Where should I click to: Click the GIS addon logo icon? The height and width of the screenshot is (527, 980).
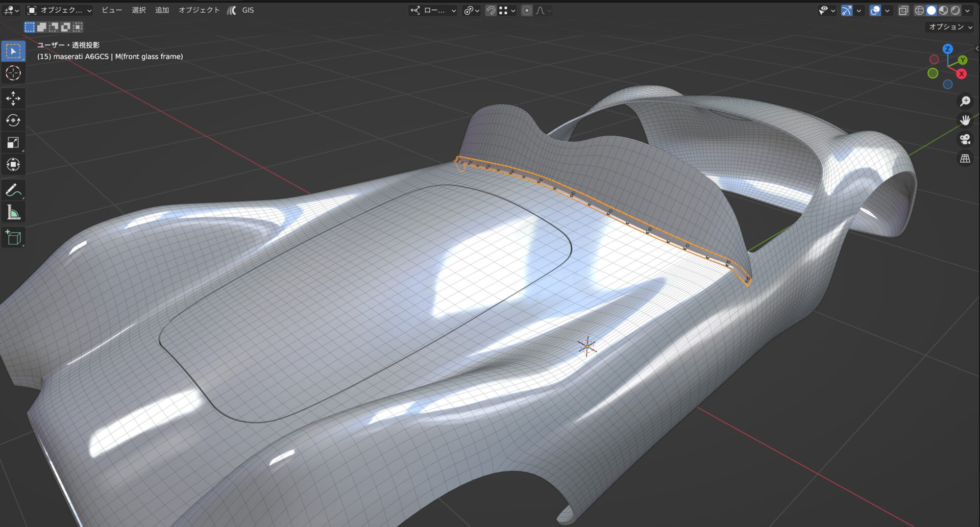[x=231, y=10]
